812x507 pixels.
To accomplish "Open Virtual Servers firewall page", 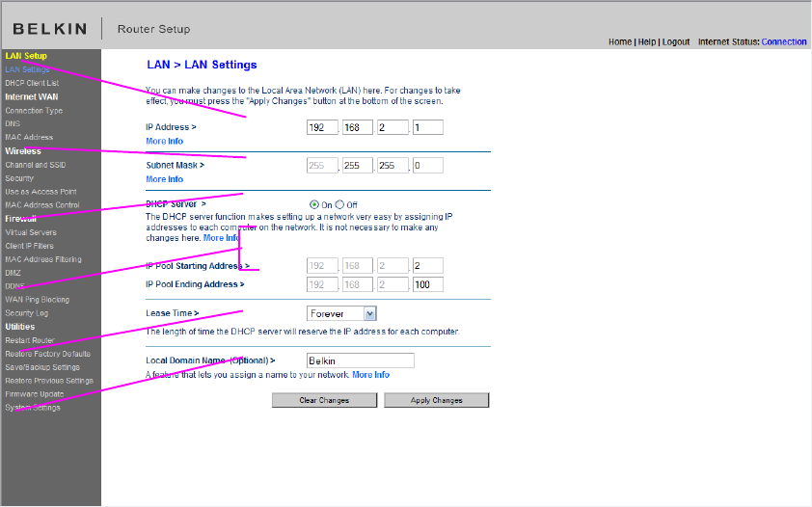I will [31, 232].
